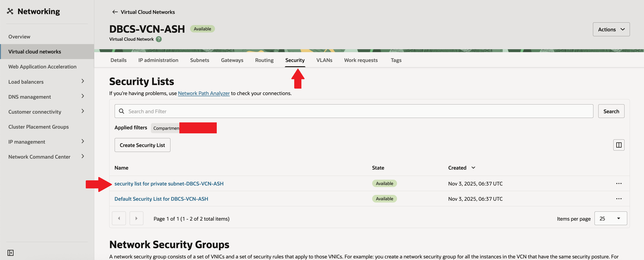Open the Network Path Analyzer link
This screenshot has width=644, height=260.
pyautogui.click(x=204, y=93)
